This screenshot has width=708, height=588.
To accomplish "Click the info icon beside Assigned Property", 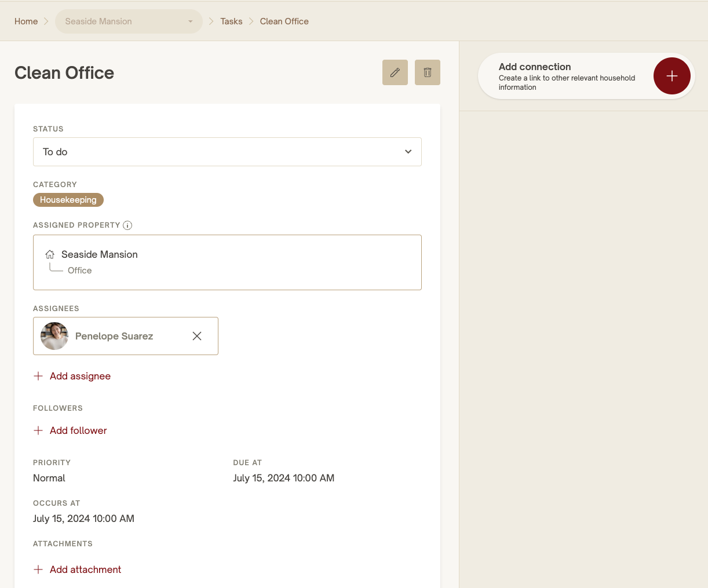I will 127,225.
